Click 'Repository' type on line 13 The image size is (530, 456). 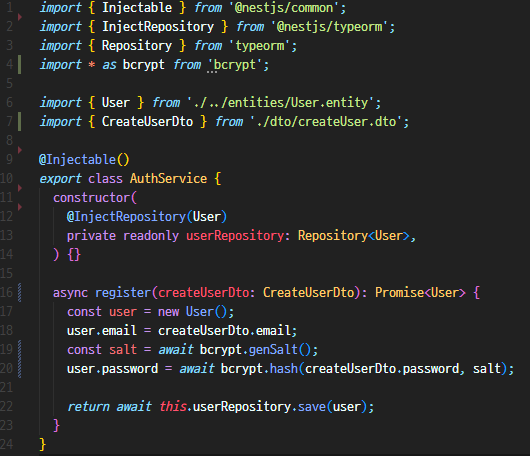333,235
